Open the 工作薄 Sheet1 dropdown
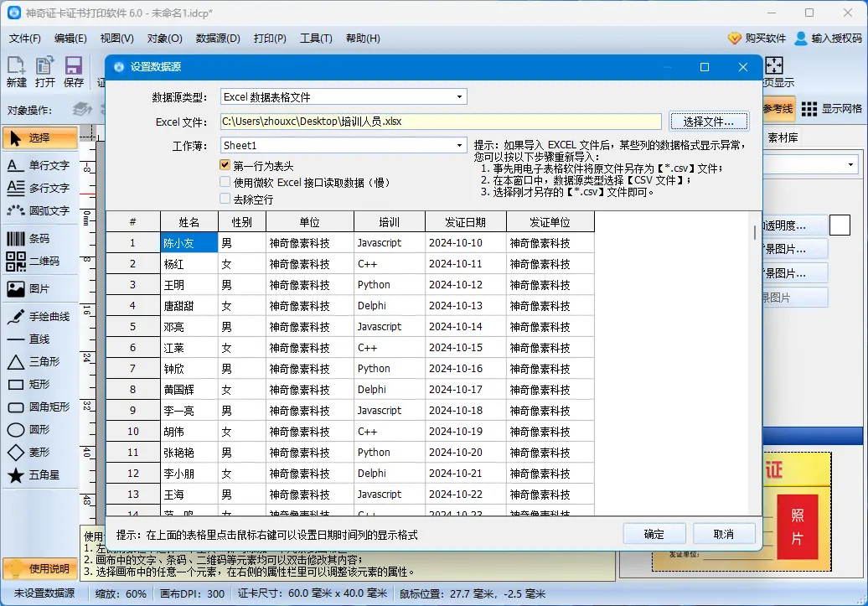This screenshot has height=606, width=868. pyautogui.click(x=459, y=144)
